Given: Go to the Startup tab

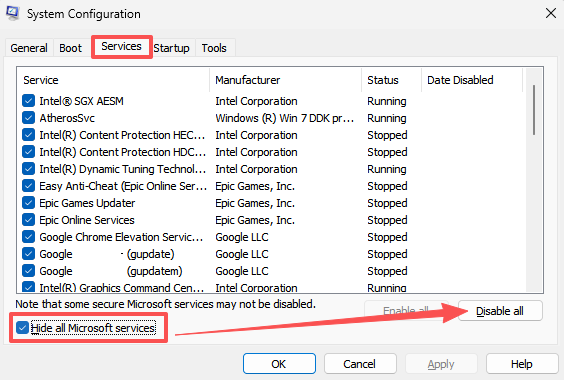Looking at the screenshot, I should point(172,48).
